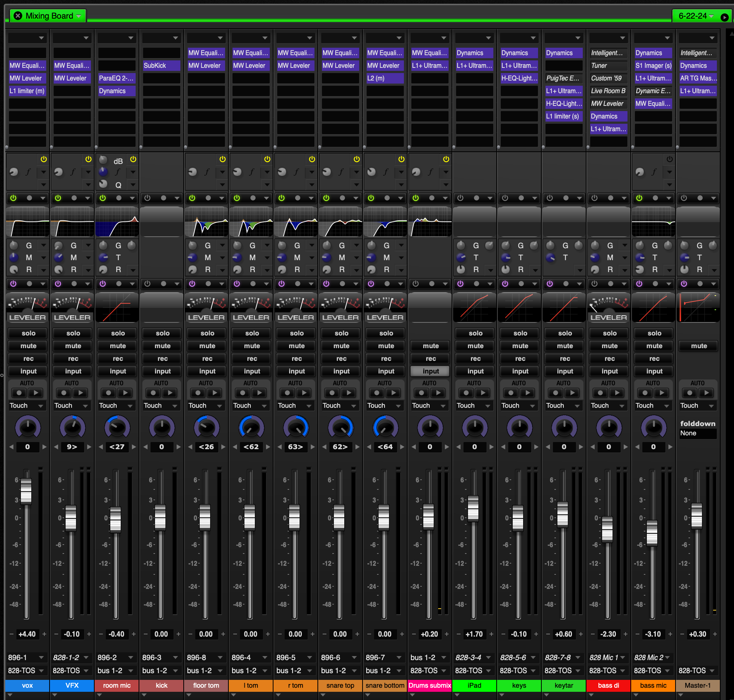
Task: Click the vox +4.40 level value field
Action: [27, 634]
